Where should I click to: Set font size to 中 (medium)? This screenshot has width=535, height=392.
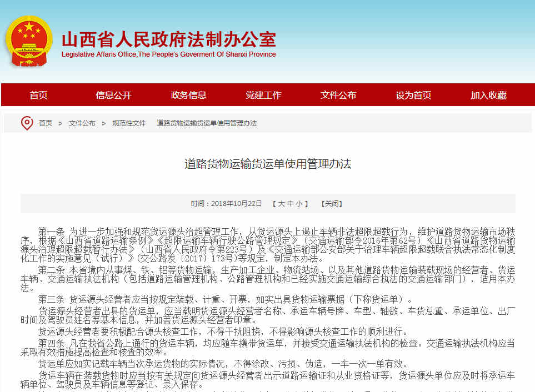click(x=290, y=204)
